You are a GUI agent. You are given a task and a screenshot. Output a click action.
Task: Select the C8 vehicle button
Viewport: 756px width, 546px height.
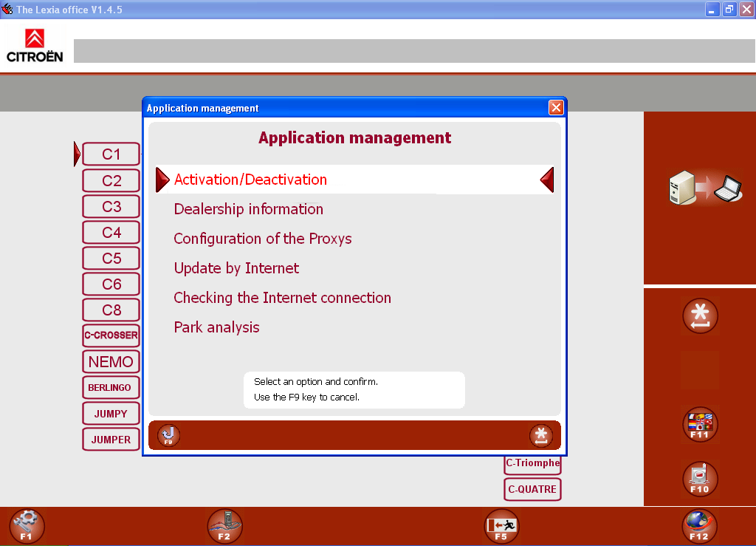pos(111,310)
